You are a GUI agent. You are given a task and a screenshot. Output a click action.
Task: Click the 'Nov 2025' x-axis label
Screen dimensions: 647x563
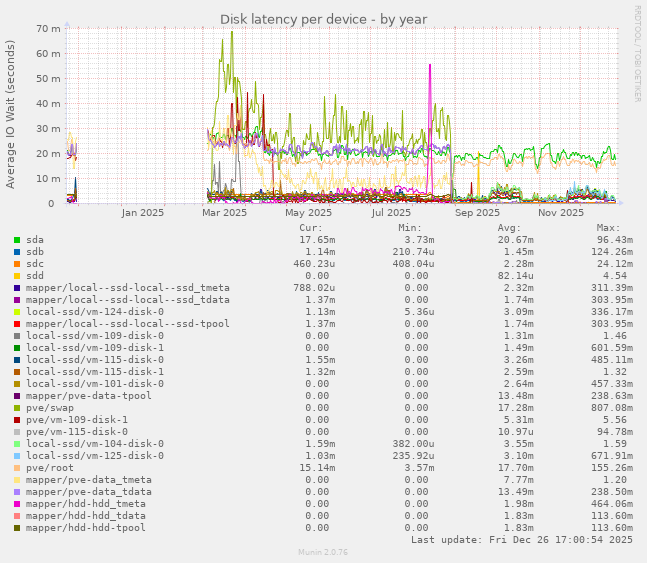pyautogui.click(x=561, y=213)
